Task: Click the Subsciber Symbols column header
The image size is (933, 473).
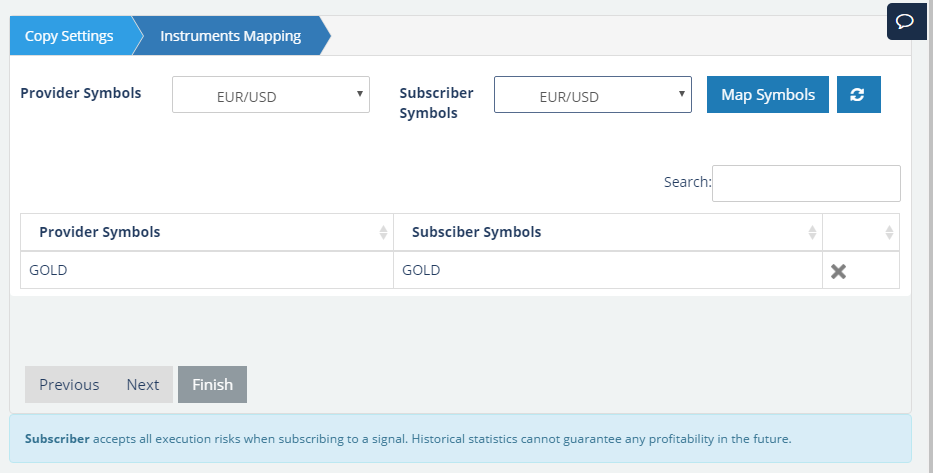Action: tap(608, 232)
